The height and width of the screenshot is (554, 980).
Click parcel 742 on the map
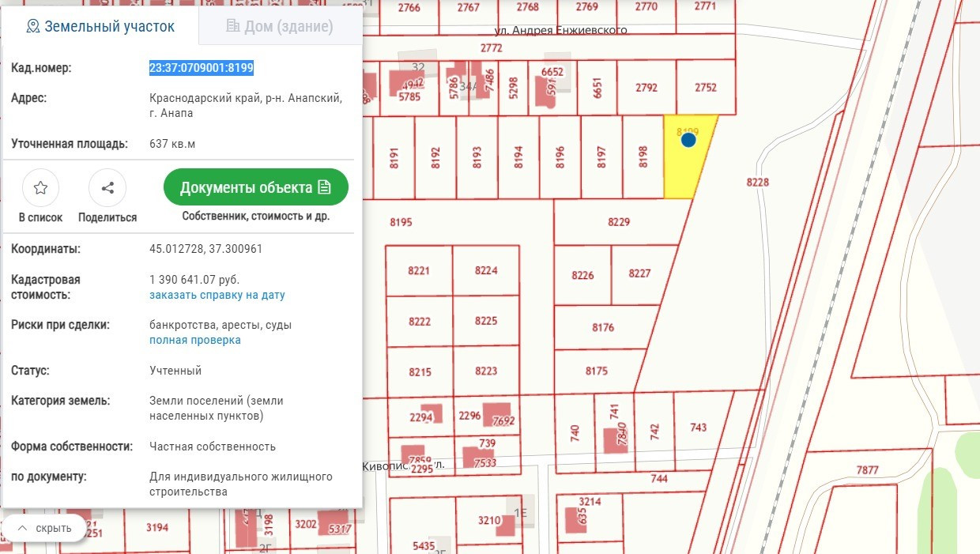(654, 431)
